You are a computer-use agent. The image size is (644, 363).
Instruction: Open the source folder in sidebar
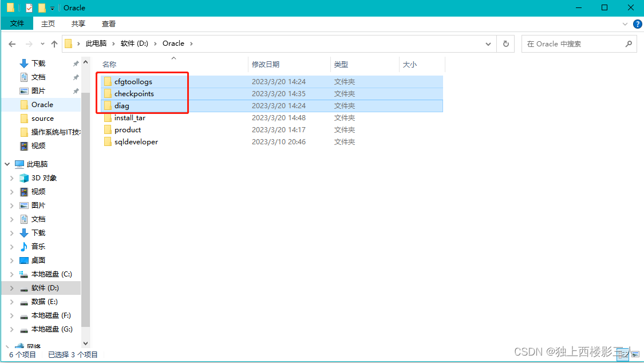coord(43,119)
